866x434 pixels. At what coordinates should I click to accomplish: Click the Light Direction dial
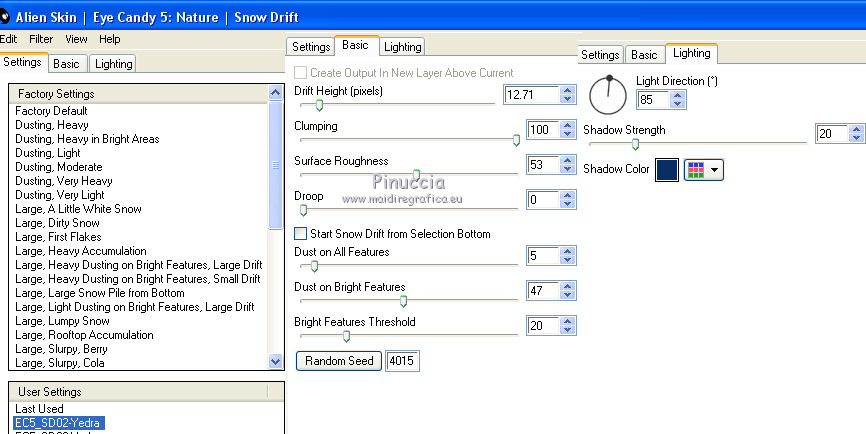(x=608, y=95)
